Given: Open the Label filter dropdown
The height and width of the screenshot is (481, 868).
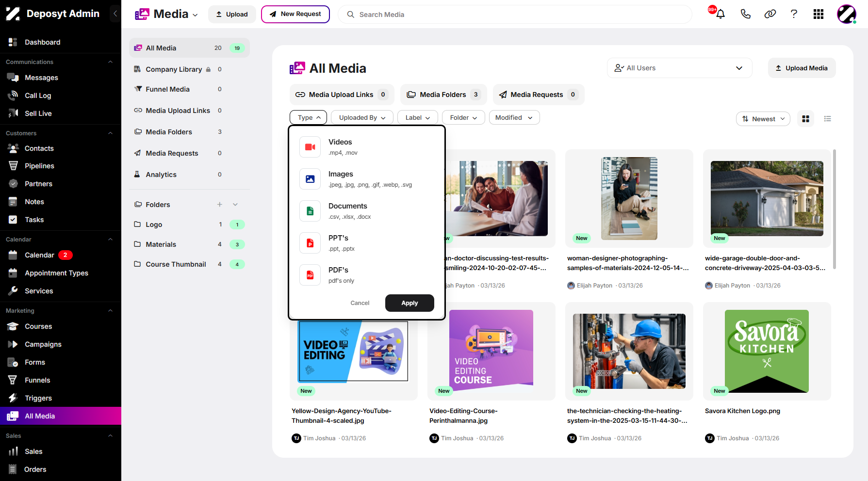Looking at the screenshot, I should pyautogui.click(x=418, y=117).
